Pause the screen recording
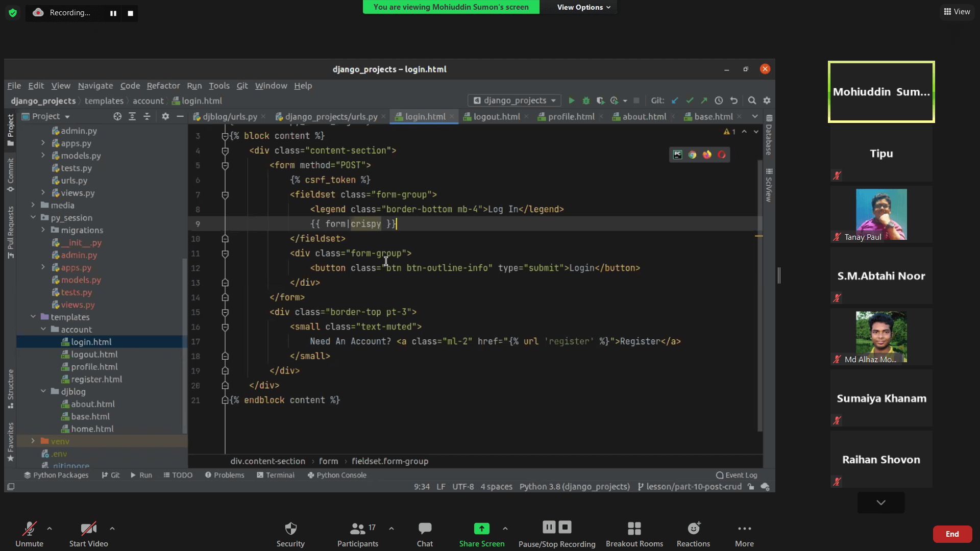 pos(113,13)
